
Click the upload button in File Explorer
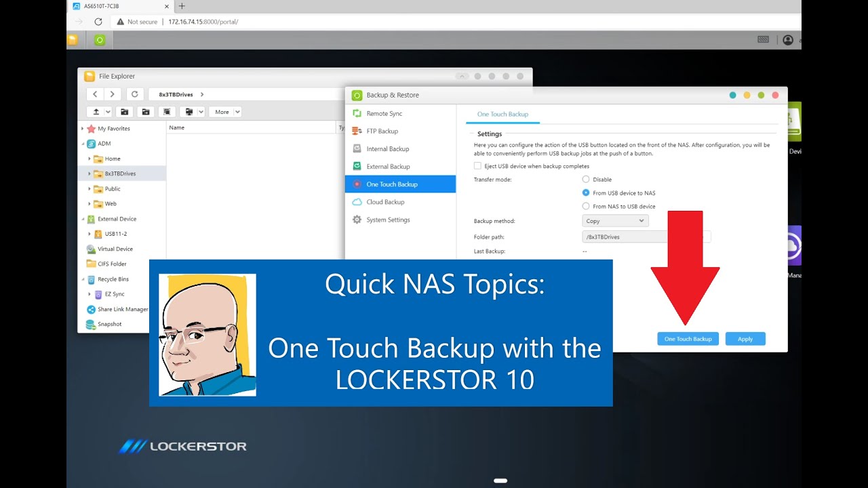pos(96,112)
